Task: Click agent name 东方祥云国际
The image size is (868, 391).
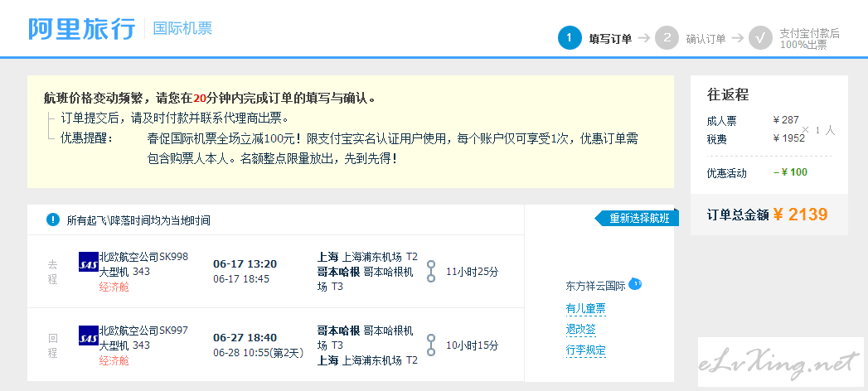Action: pyautogui.click(x=595, y=286)
